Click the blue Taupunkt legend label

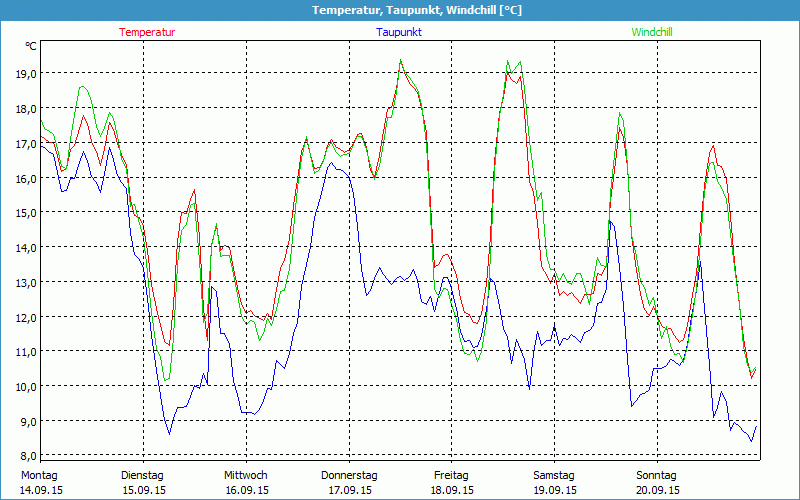[399, 32]
